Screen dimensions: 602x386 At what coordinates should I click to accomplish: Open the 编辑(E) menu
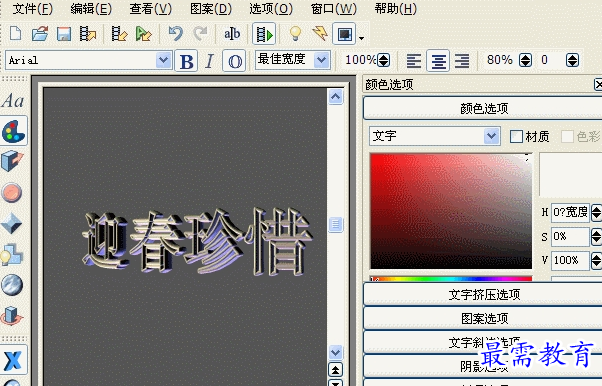pyautogui.click(x=91, y=8)
